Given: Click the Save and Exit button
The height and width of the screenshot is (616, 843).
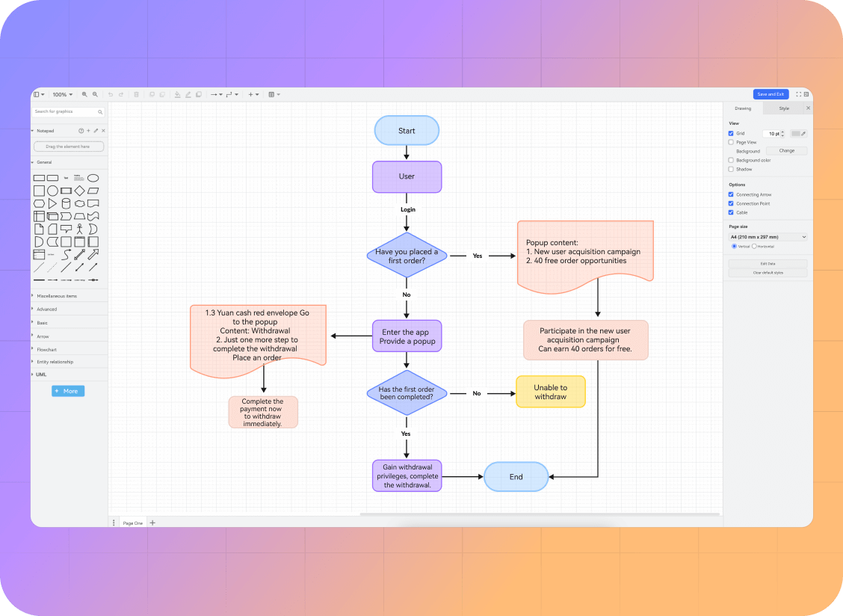Looking at the screenshot, I should click(x=771, y=94).
